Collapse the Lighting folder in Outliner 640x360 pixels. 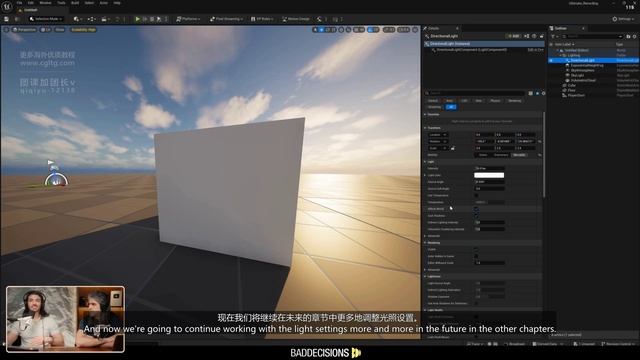click(560, 55)
